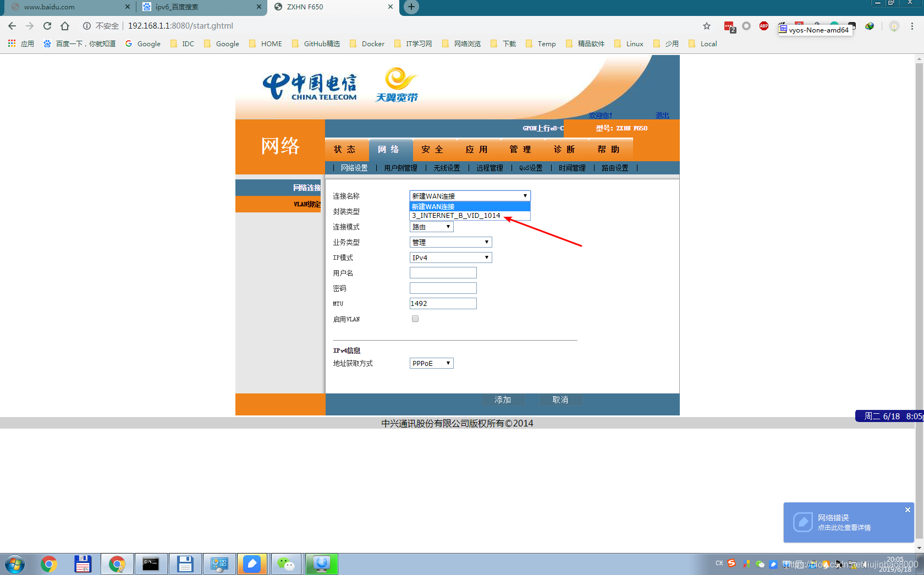This screenshot has height=575, width=924.
Task: Click the password input field
Action: point(443,288)
